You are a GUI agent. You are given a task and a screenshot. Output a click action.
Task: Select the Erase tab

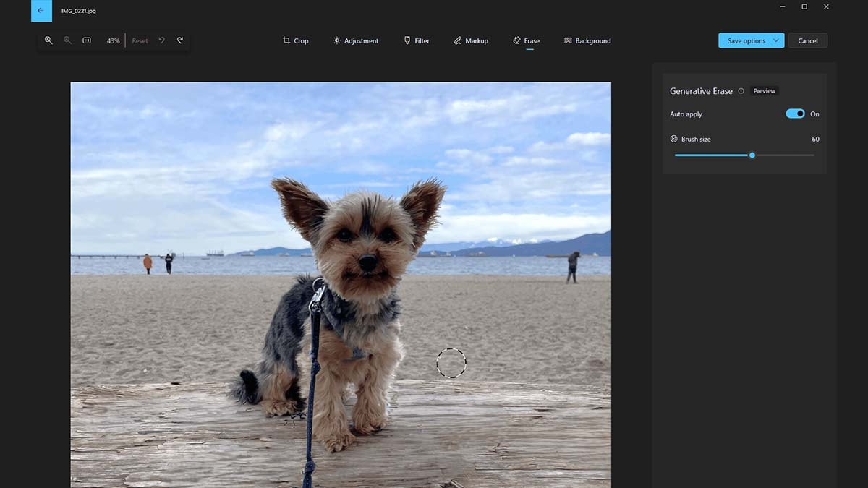tap(526, 41)
